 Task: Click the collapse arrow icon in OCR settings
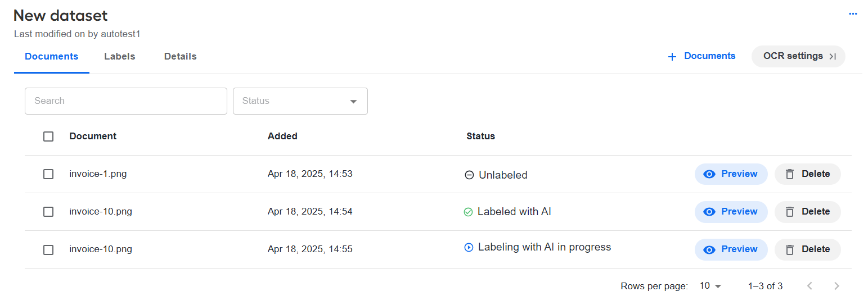coord(833,56)
